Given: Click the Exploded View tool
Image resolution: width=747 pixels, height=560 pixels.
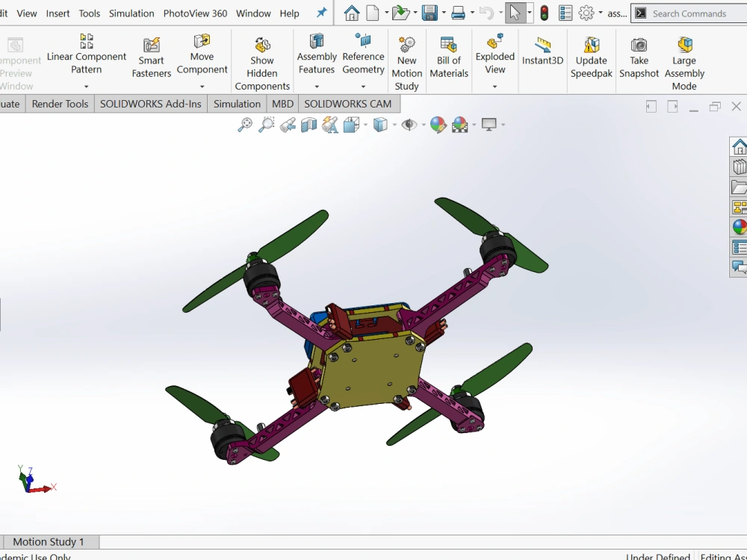Looking at the screenshot, I should [495, 54].
